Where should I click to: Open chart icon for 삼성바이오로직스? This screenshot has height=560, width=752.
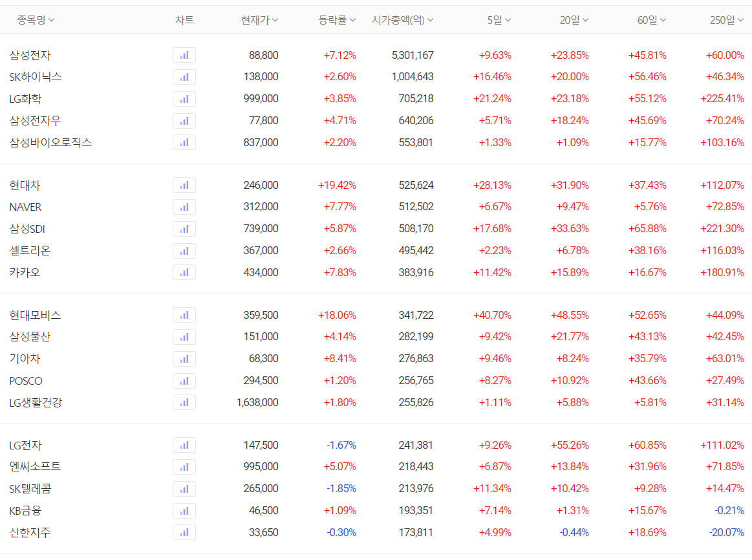184,142
